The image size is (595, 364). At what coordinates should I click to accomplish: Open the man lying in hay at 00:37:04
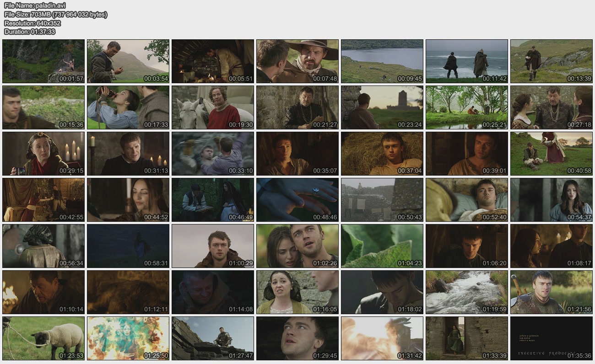(382, 154)
